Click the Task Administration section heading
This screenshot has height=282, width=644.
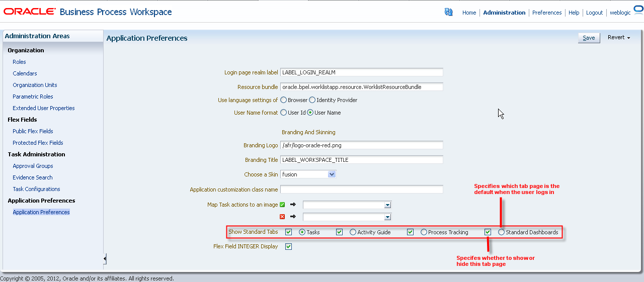(36, 154)
